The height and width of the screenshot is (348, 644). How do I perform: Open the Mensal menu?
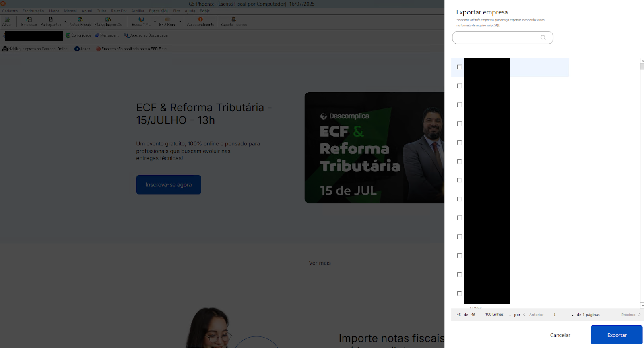[x=70, y=11]
